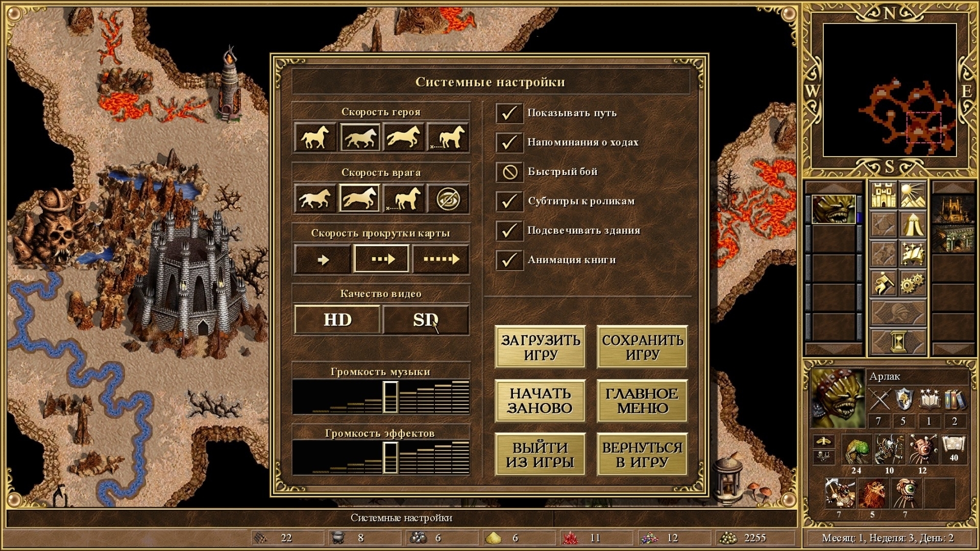Viewport: 980px width, 551px height.
Task: Open adventure options flag-runner icon
Action: [x=884, y=283]
